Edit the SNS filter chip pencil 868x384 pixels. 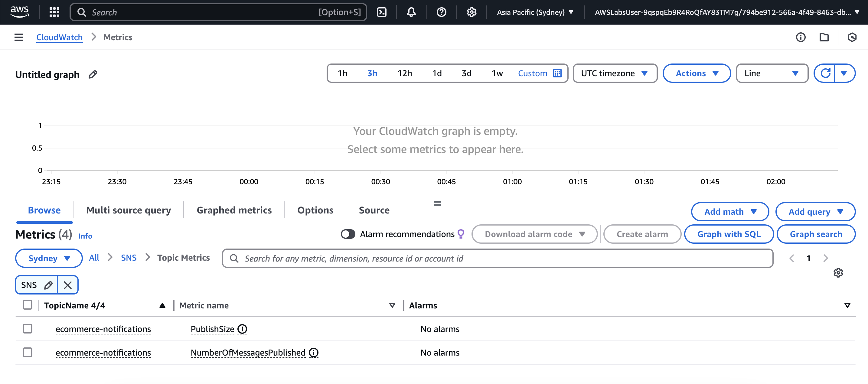(x=48, y=285)
